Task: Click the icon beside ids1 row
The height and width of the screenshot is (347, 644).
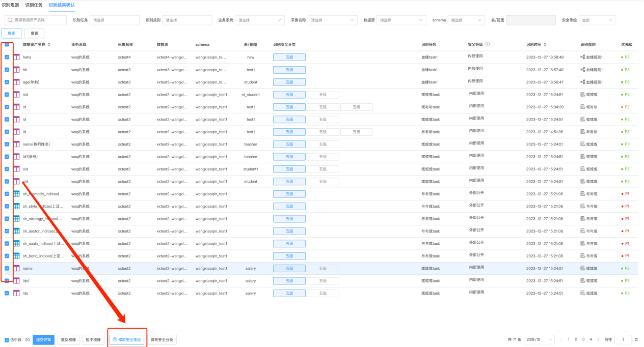Action: [x=16, y=281]
